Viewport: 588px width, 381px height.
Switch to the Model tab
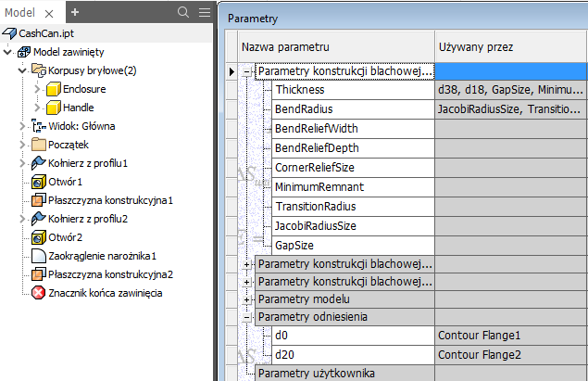point(19,12)
